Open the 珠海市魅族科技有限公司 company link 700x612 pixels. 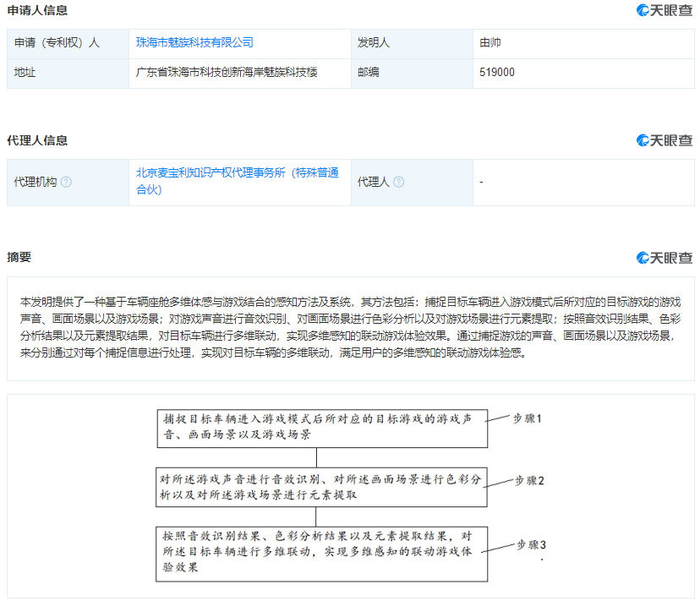click(194, 42)
